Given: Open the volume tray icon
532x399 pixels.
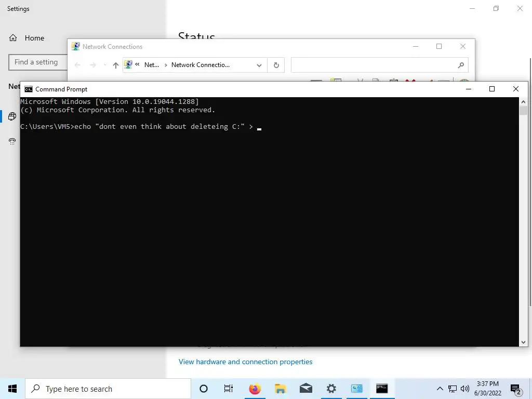Looking at the screenshot, I should (x=465, y=389).
